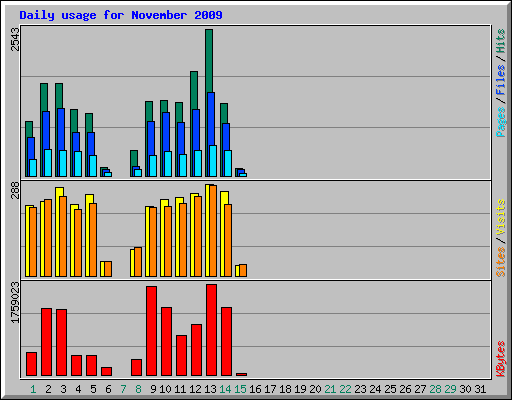
Task: Click the red KBytes bar for day 4
Action: click(x=76, y=366)
